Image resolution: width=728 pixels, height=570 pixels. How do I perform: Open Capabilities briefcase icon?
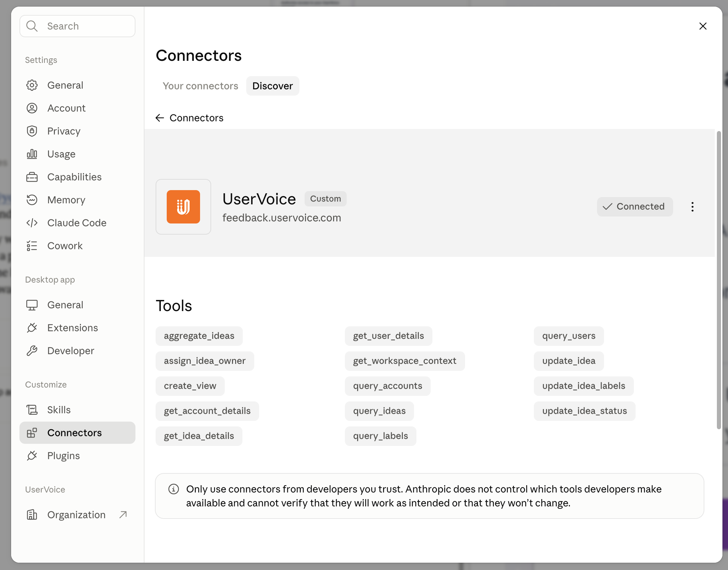[x=32, y=177]
